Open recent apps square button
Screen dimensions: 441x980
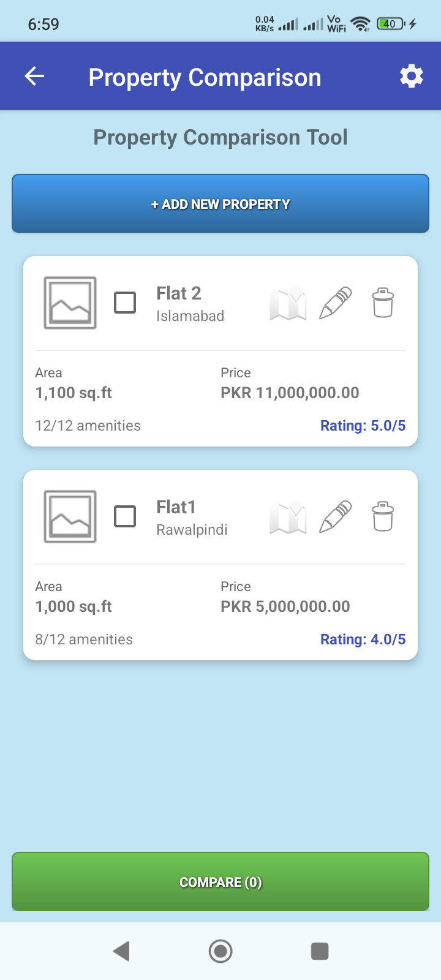(x=320, y=951)
